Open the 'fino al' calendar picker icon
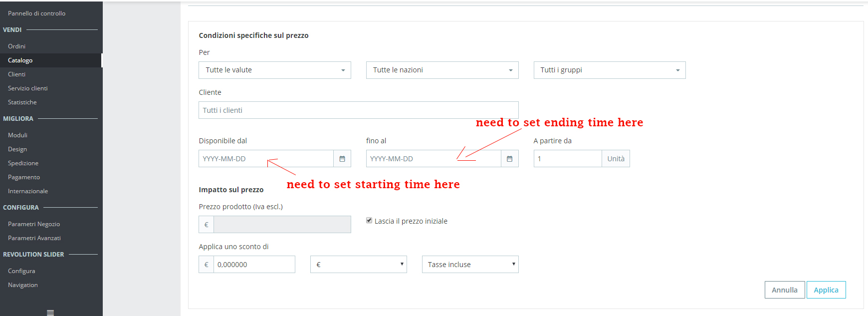This screenshot has width=868, height=316. [x=509, y=159]
